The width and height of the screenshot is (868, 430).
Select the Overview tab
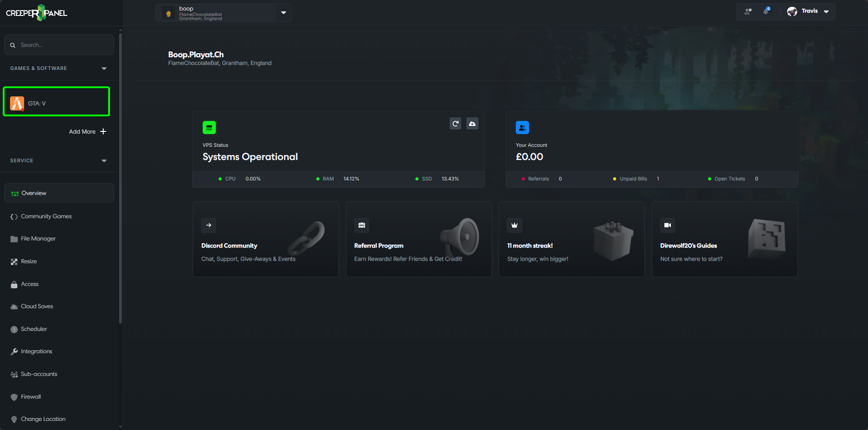[x=34, y=193]
